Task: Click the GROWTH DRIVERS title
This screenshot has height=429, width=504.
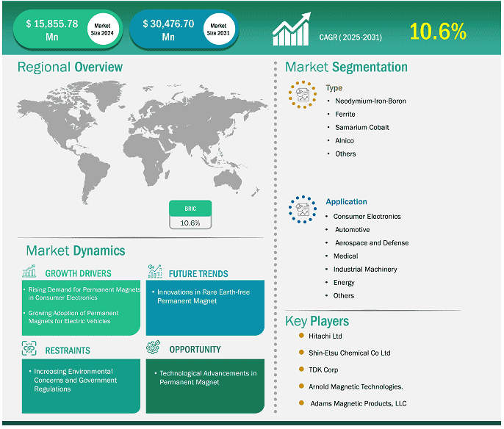Action: 78,273
